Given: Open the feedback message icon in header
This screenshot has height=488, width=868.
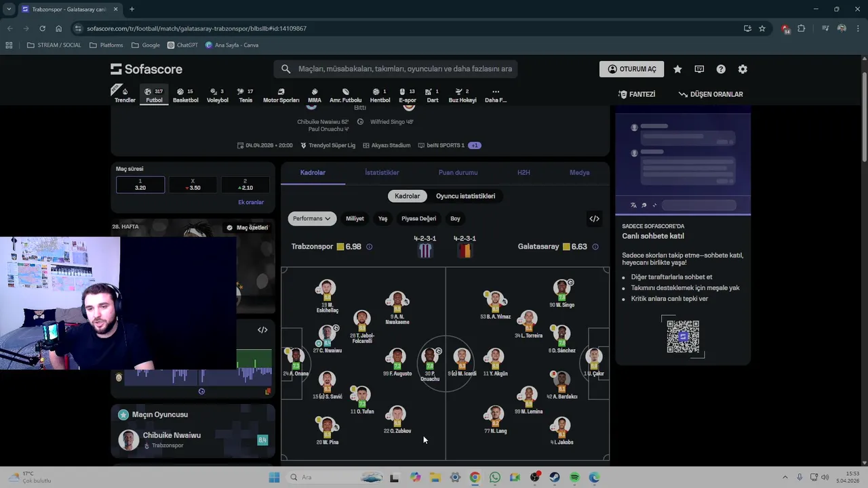Looking at the screenshot, I should point(699,69).
